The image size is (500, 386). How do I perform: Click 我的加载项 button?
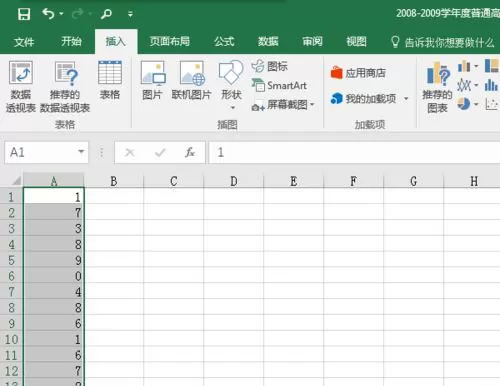(363, 98)
